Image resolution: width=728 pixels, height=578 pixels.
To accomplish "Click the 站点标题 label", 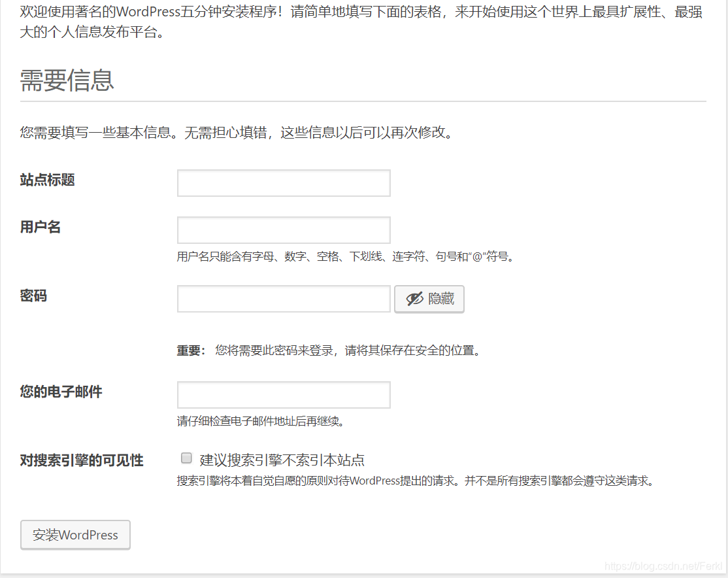I will [x=47, y=180].
